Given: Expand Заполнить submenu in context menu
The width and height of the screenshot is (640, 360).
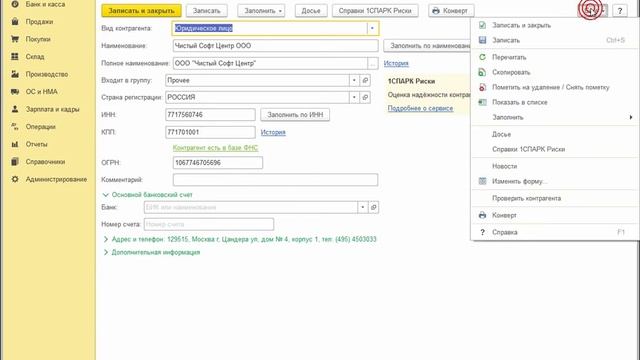Looking at the screenshot, I should click(x=631, y=118).
